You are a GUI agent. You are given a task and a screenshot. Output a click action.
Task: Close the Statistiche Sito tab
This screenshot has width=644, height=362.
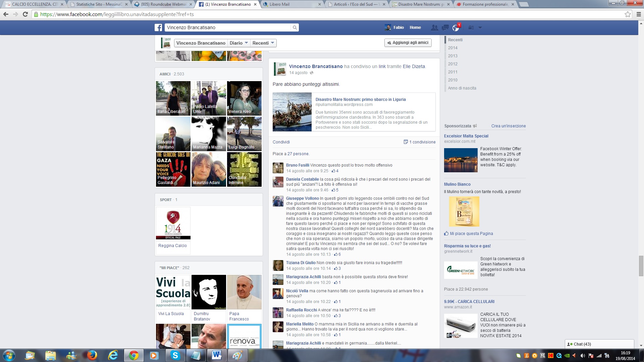pos(126,4)
